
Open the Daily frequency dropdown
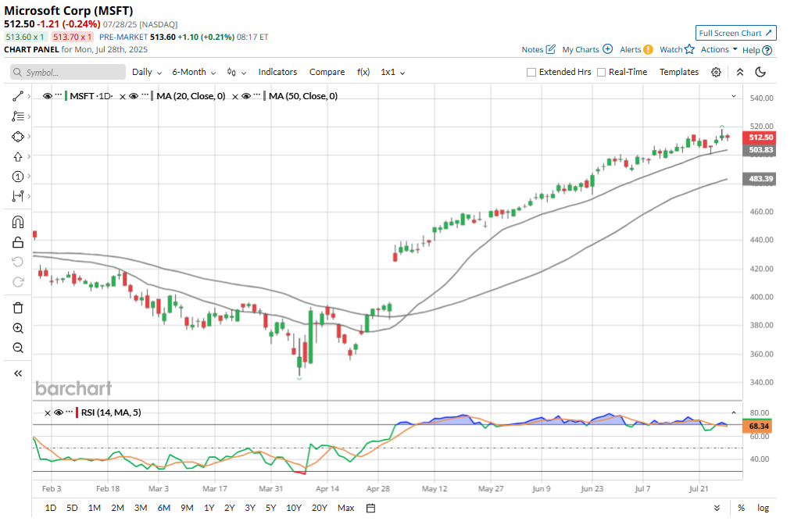[147, 73]
